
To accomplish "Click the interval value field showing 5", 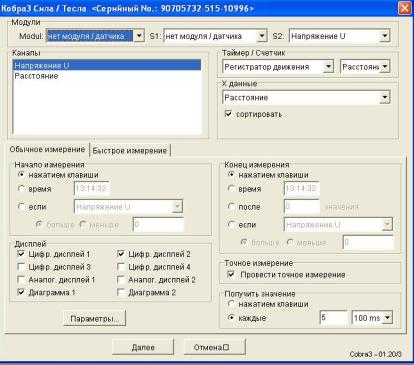I will [x=333, y=318].
